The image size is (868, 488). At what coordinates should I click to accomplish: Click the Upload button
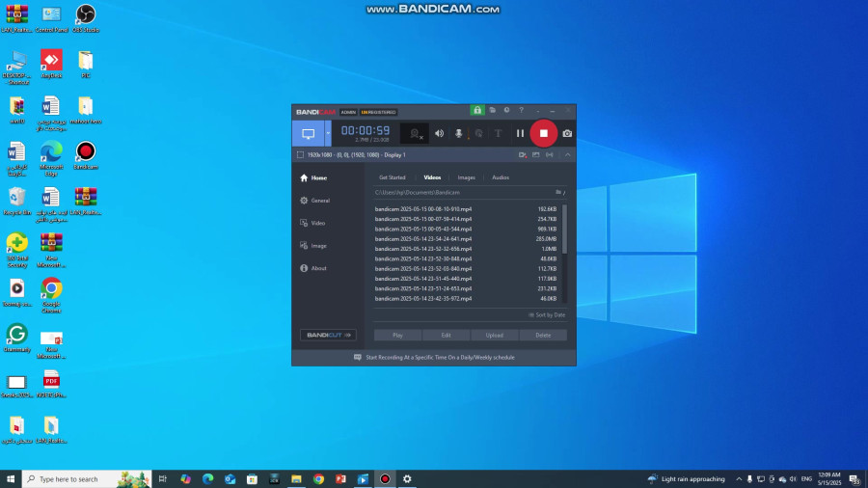click(495, 336)
